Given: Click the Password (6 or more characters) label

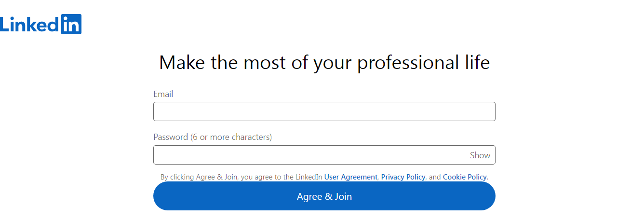Looking at the screenshot, I should [x=213, y=137].
